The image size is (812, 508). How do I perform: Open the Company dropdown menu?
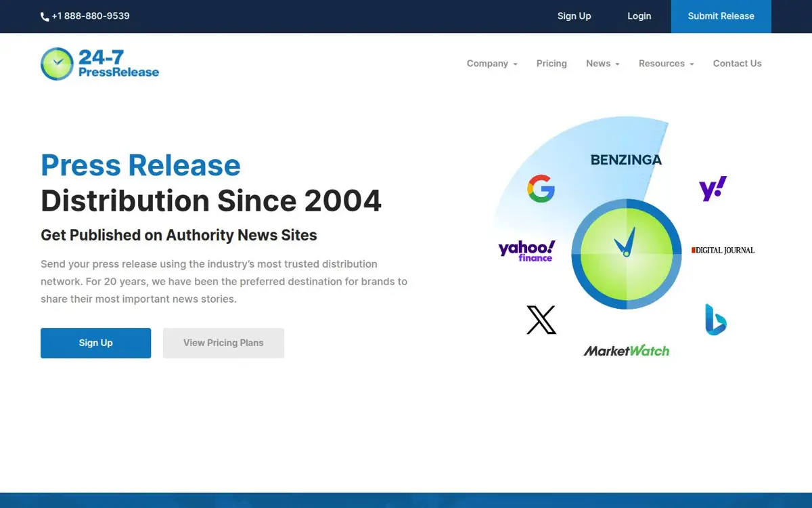pos(492,64)
